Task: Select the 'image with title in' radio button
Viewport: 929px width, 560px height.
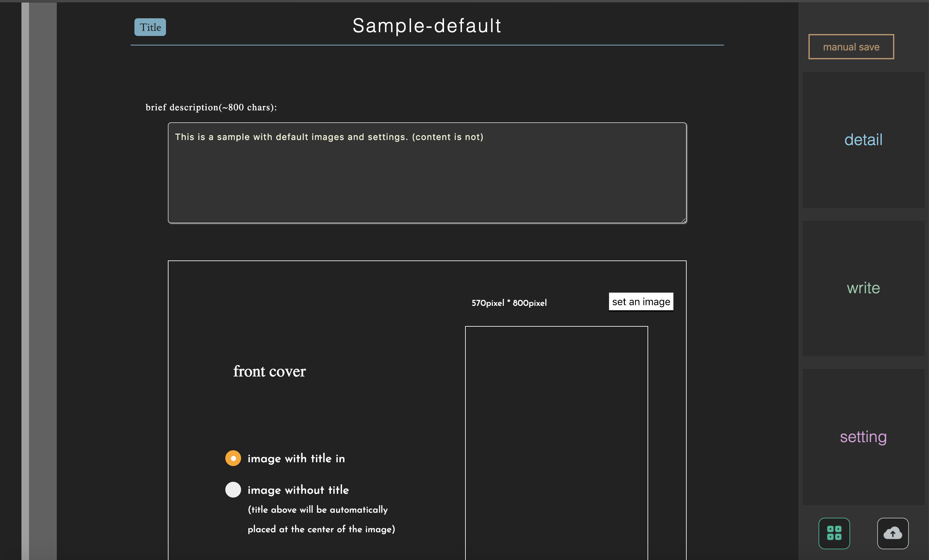Action: 233,458
